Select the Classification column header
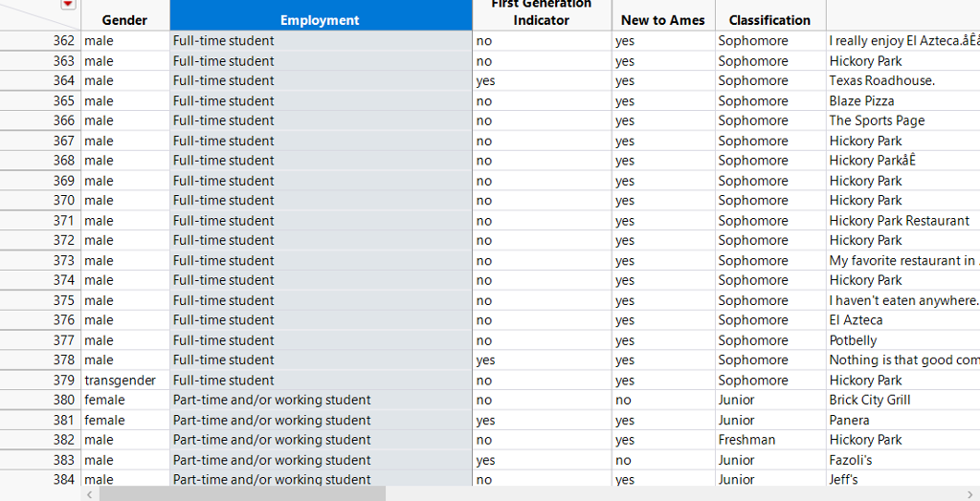980x501 pixels. coord(769,20)
